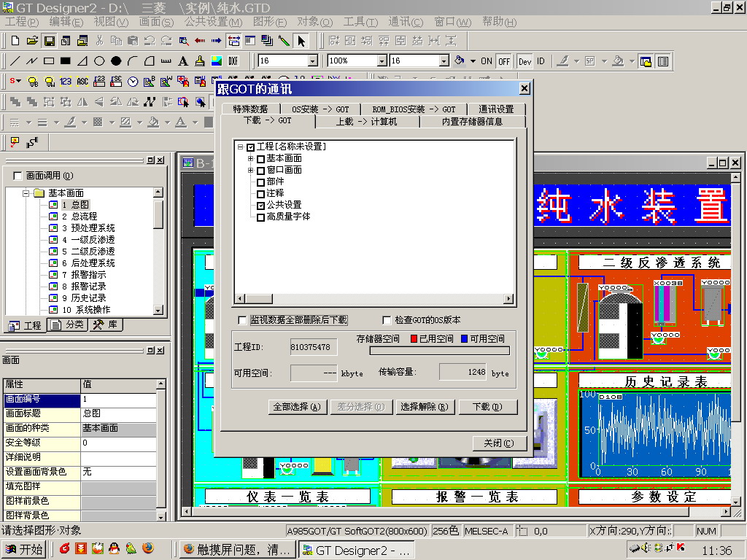The height and width of the screenshot is (560, 747).
Task: Select the Clock display object icon
Action: coord(133,82)
